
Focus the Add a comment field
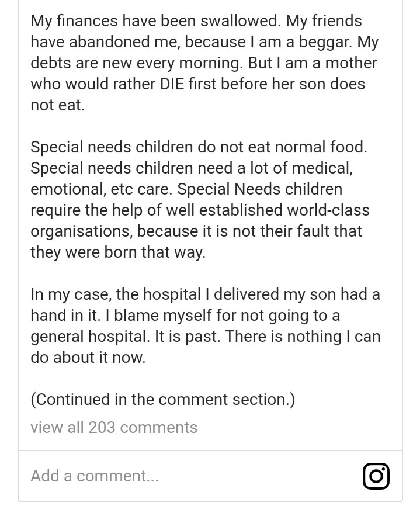tap(175, 476)
